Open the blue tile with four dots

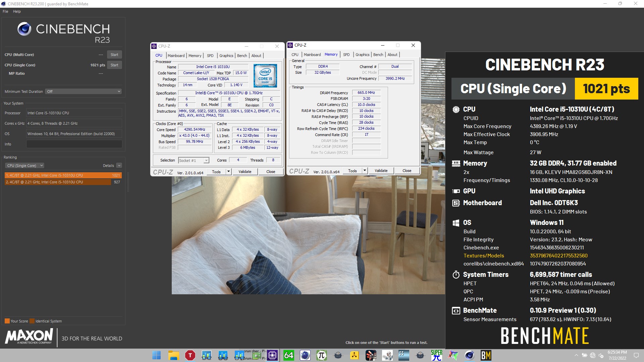tap(404, 355)
